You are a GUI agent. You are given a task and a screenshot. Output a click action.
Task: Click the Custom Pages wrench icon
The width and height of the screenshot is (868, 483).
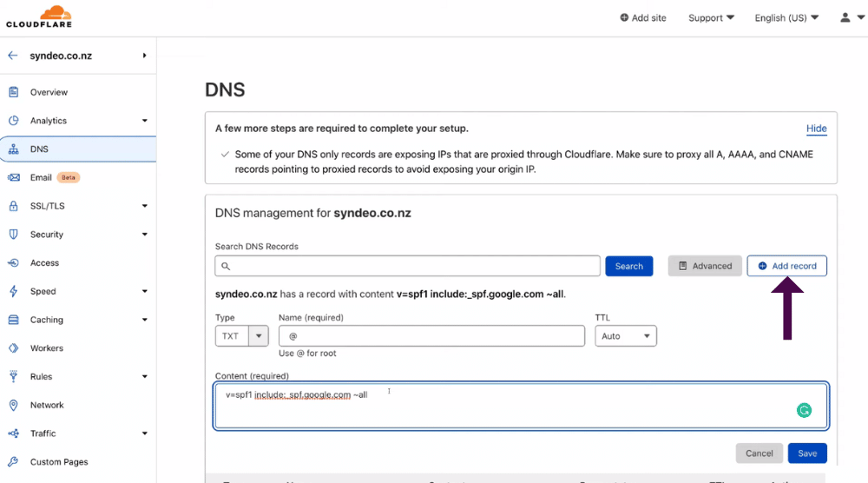coord(13,461)
